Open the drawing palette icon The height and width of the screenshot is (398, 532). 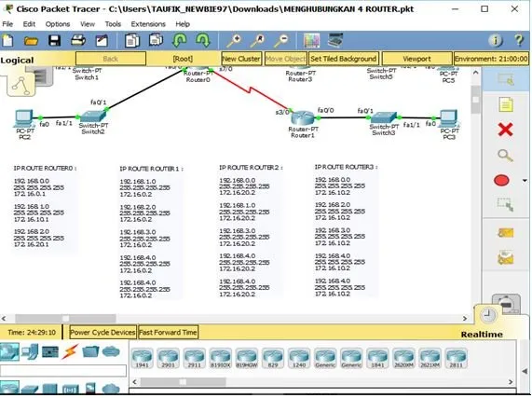pos(311,41)
